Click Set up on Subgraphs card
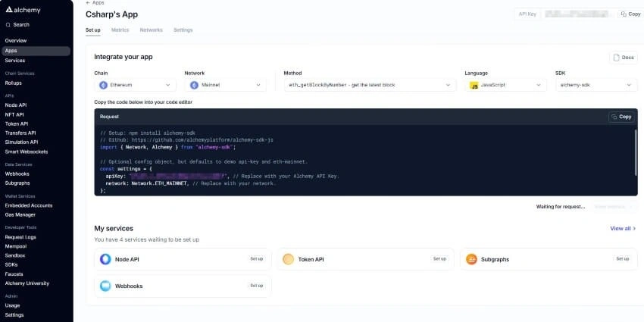Viewport: 644px width, 322px height. 623,259
